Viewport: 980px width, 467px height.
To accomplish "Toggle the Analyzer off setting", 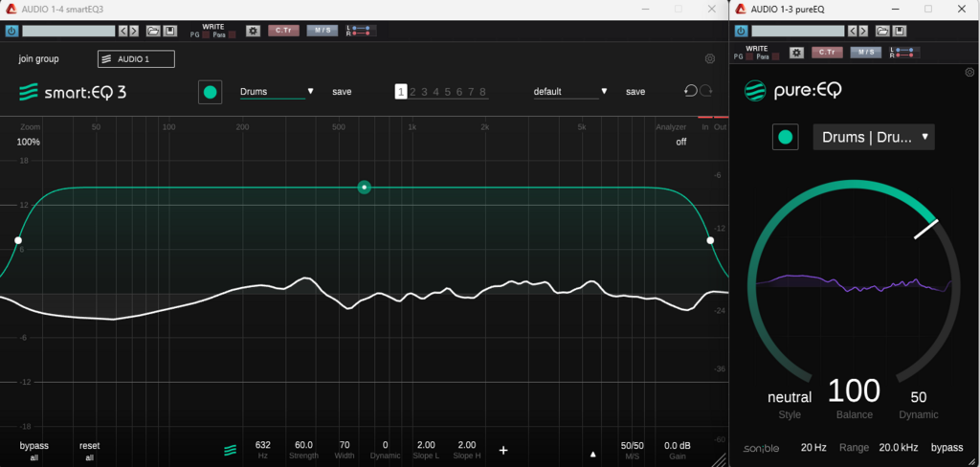I will pos(681,142).
